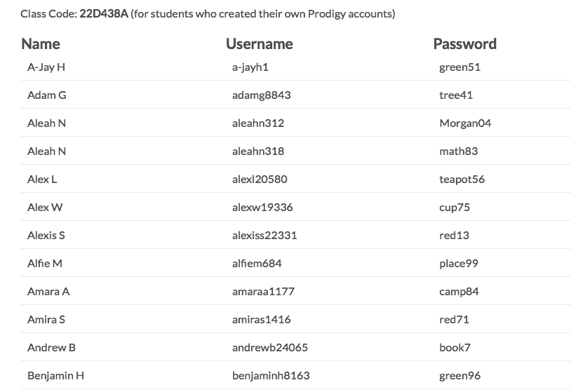
Task: Select username alexiss22331
Action: 264,236
